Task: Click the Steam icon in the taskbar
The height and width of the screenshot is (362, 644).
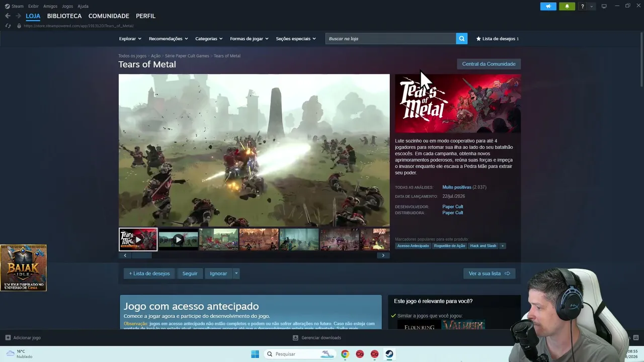Action: 389,354
